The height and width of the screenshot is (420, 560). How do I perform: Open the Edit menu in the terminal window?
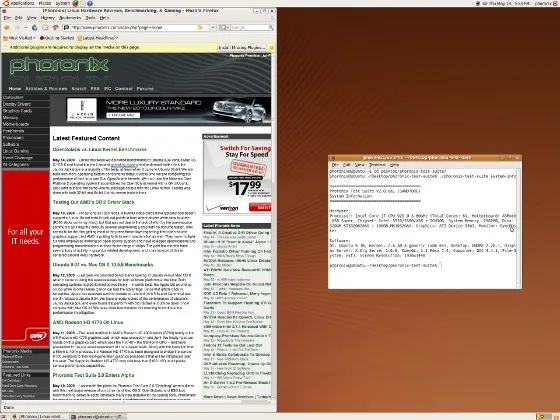point(346,165)
